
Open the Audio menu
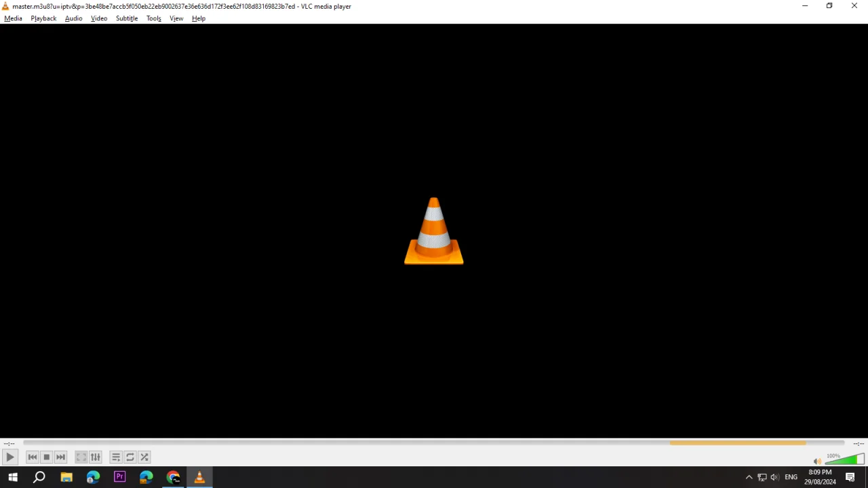74,18
